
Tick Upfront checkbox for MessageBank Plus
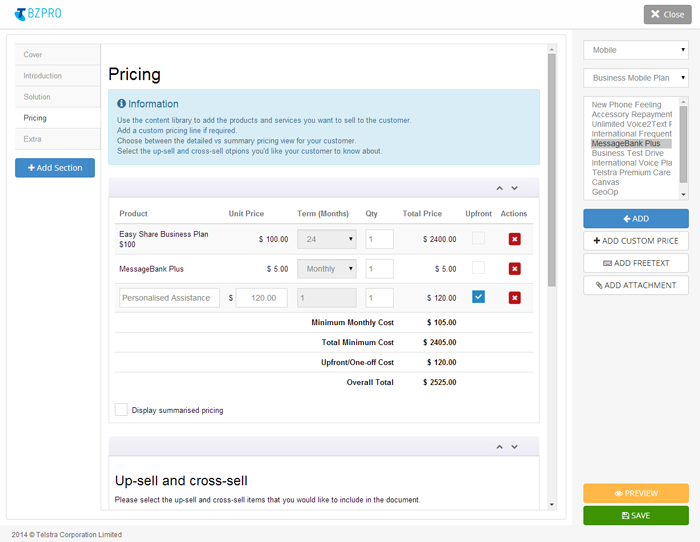478,268
